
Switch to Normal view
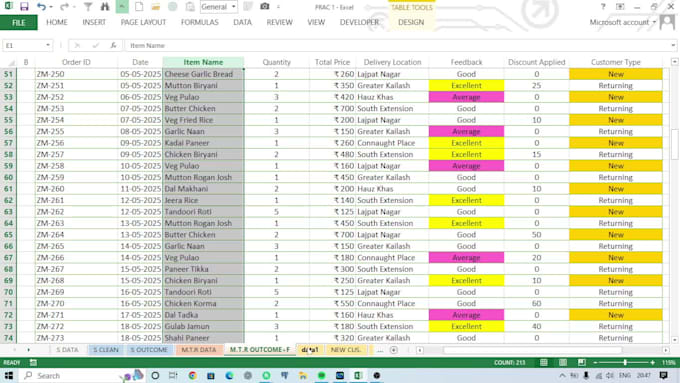point(544,362)
